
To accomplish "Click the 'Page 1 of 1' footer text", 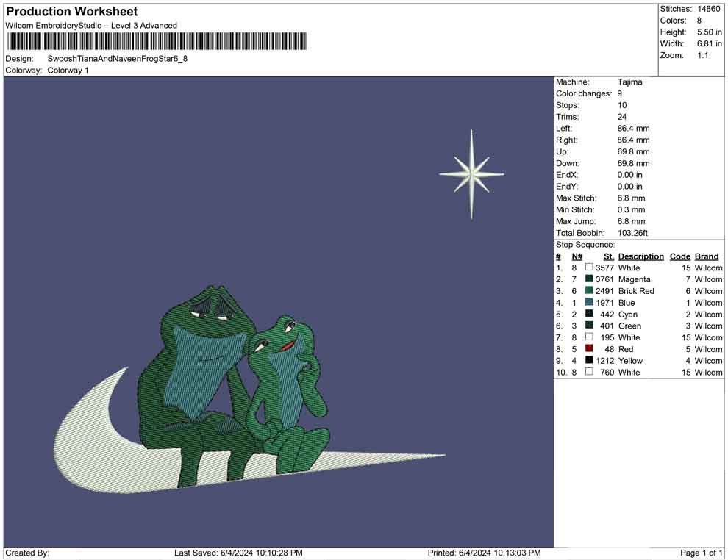I will point(701,553).
